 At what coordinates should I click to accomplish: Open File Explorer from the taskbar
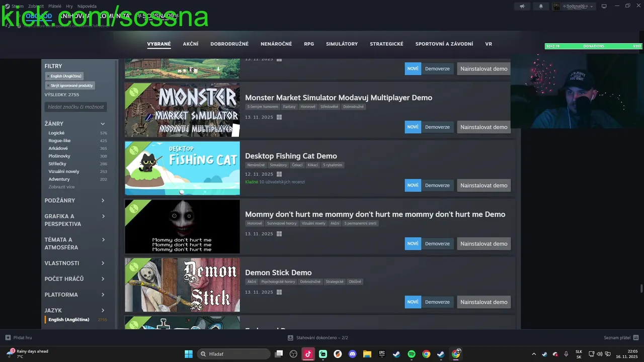pos(367,354)
